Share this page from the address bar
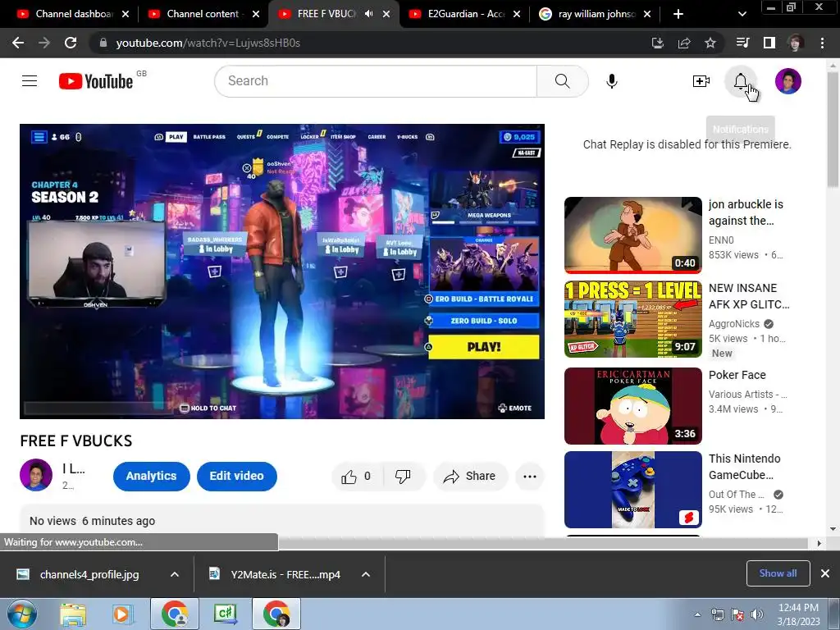 684,43
